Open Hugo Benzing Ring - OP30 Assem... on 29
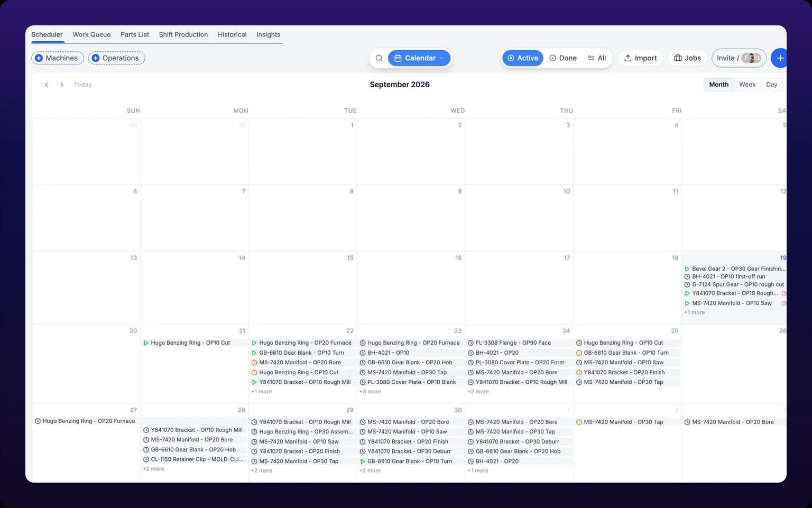 tap(302, 432)
